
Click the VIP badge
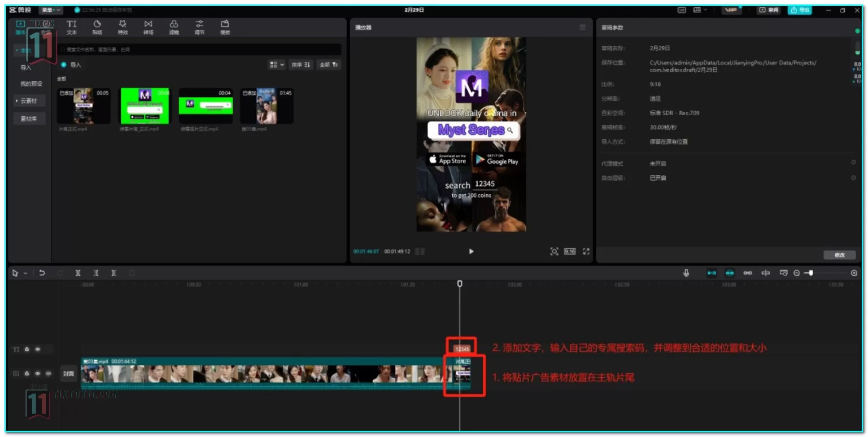tap(731, 10)
